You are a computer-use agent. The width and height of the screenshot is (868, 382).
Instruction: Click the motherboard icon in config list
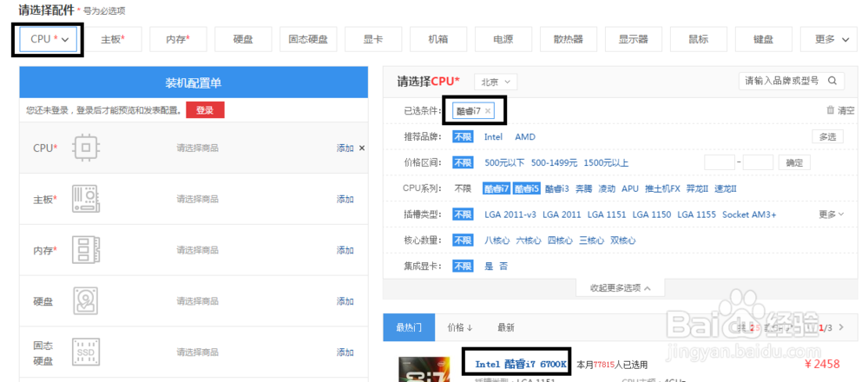tap(86, 200)
